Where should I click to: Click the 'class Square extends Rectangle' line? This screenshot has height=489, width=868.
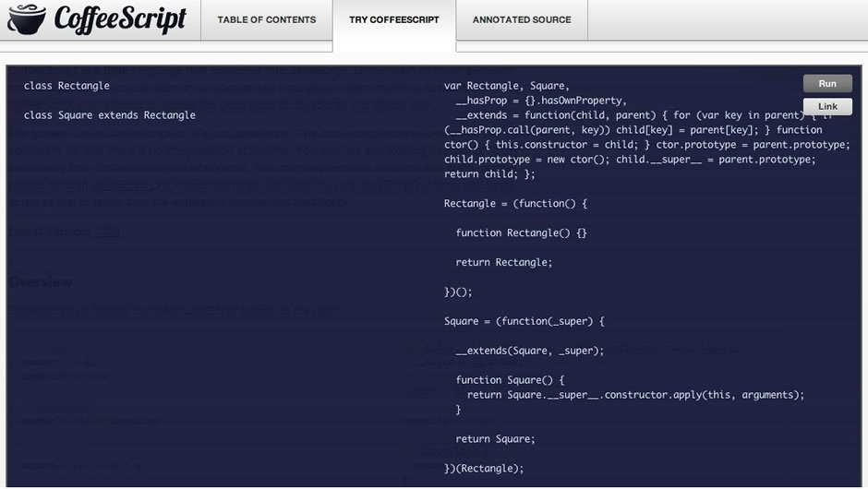(x=110, y=115)
